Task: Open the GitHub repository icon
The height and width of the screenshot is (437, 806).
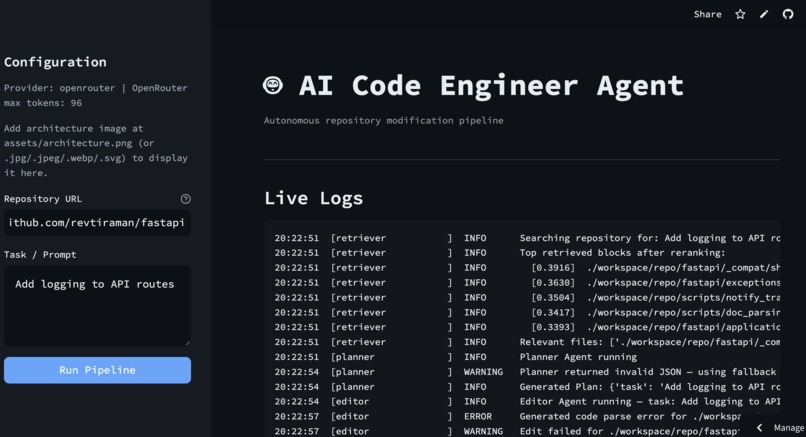Action: (x=788, y=14)
